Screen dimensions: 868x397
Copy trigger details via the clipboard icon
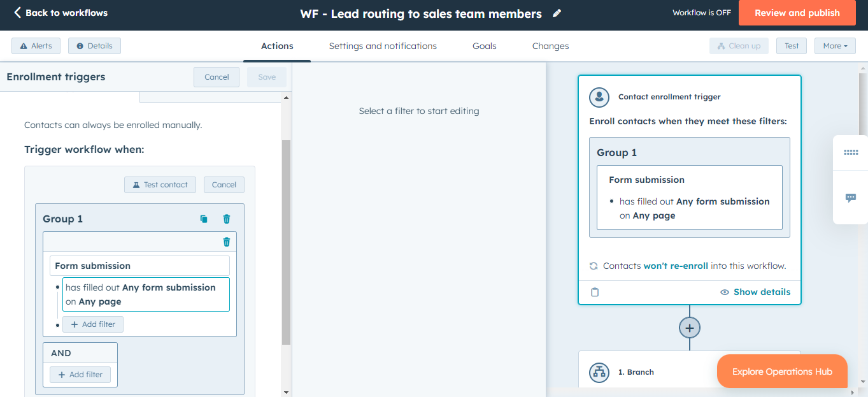click(595, 292)
